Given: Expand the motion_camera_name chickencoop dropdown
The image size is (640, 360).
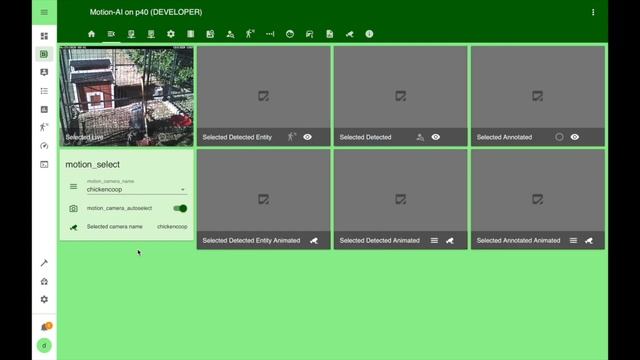Looking at the screenshot, I should tap(137, 186).
